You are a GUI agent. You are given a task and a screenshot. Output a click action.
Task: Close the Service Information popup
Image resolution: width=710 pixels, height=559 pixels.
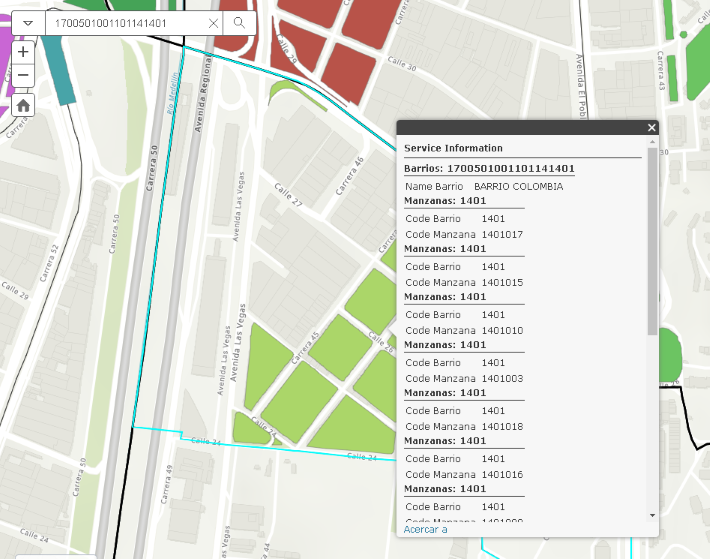(652, 128)
